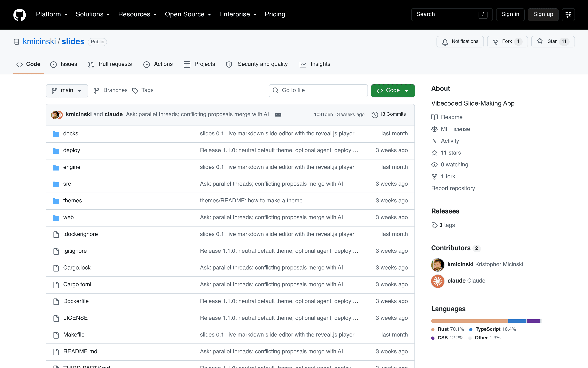Image resolution: width=588 pixels, height=368 pixels.
Task: Fork the slides repository
Action: [507, 42]
